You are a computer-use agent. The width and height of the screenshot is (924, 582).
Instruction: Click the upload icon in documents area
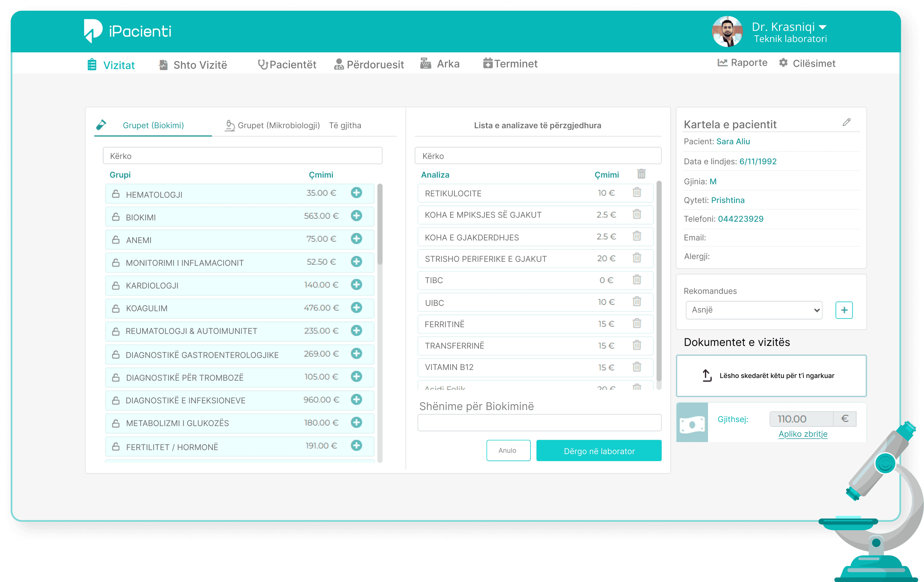pyautogui.click(x=706, y=375)
